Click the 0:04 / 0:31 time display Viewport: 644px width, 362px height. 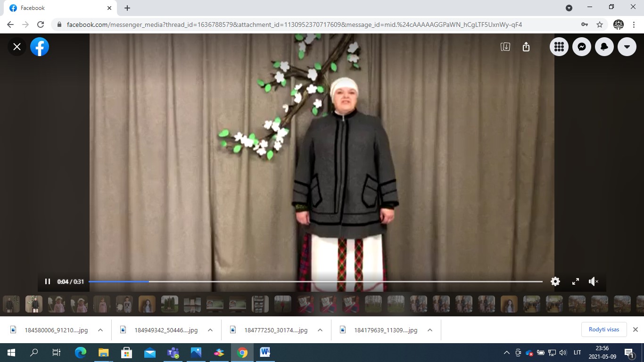pos(71,281)
